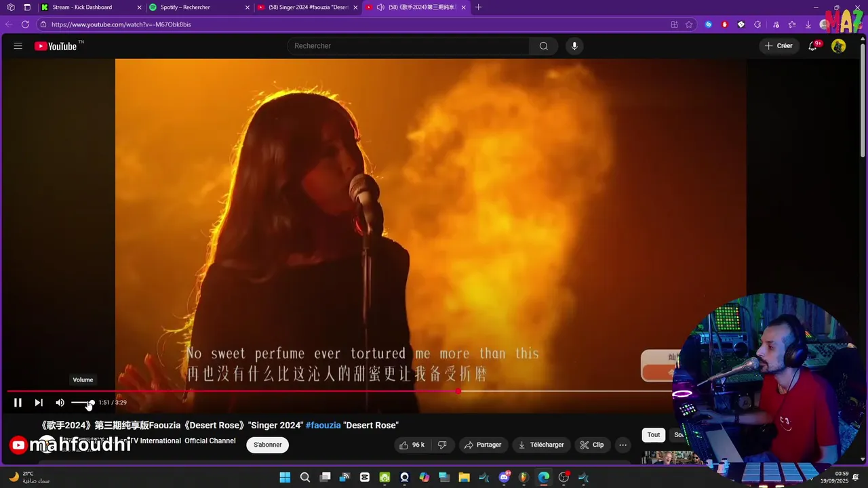Mute the video with the speaker icon
868x488 pixels.
coord(60,403)
